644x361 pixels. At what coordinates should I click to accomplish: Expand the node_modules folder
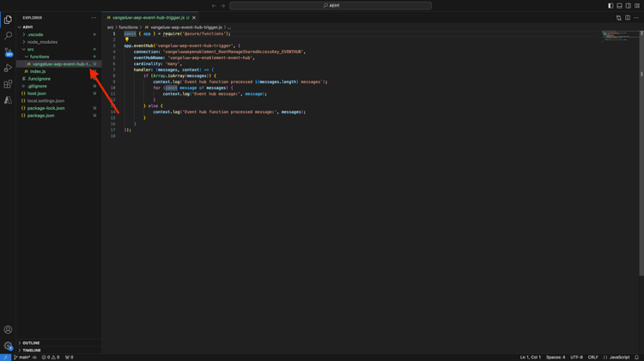coord(42,42)
